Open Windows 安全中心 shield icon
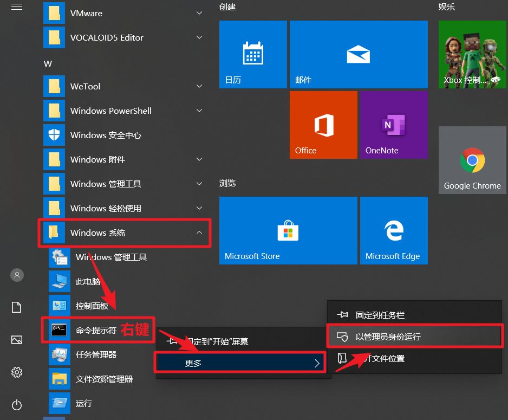The height and width of the screenshot is (420, 508). coord(54,135)
